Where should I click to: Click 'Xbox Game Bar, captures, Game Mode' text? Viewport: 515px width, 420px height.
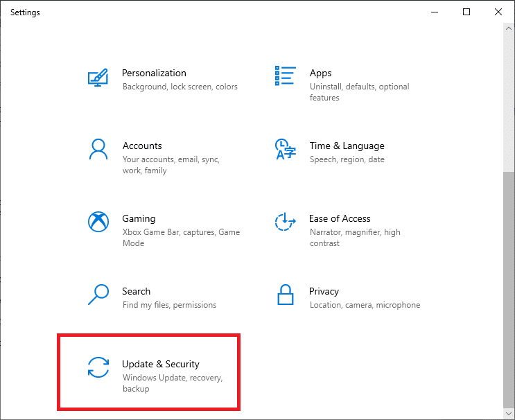click(x=182, y=238)
